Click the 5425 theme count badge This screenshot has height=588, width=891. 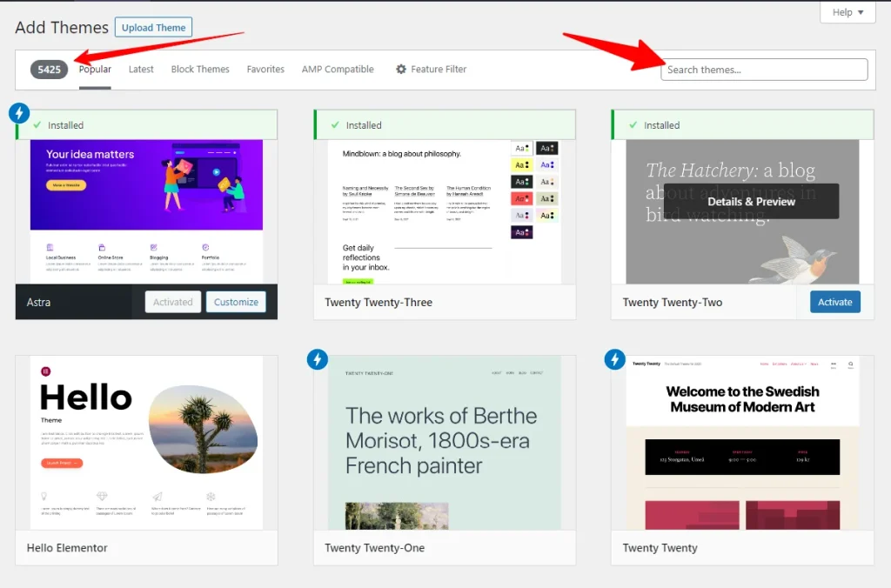tap(49, 69)
